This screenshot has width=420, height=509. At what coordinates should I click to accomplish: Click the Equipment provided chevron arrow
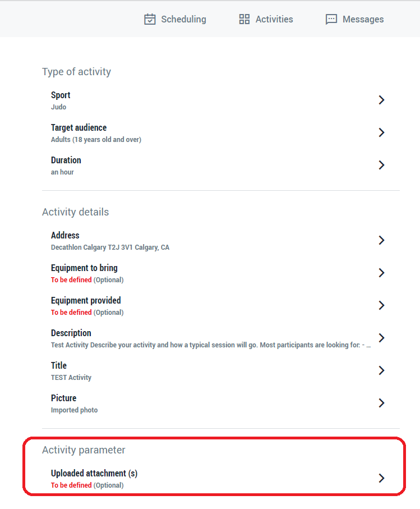381,305
